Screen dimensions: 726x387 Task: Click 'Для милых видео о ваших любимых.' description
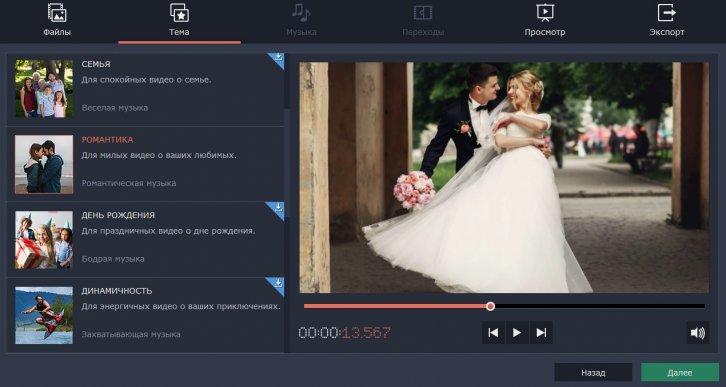point(159,155)
